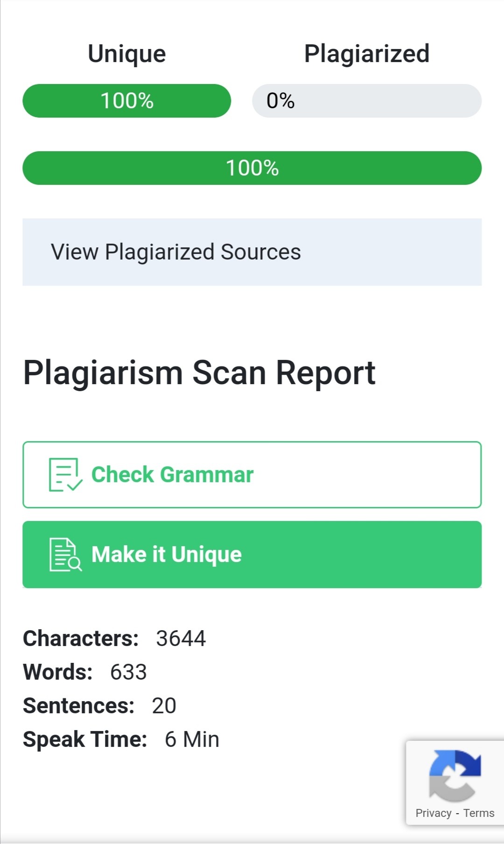The image size is (504, 844).
Task: Click the Characters count 3644
Action: (181, 639)
